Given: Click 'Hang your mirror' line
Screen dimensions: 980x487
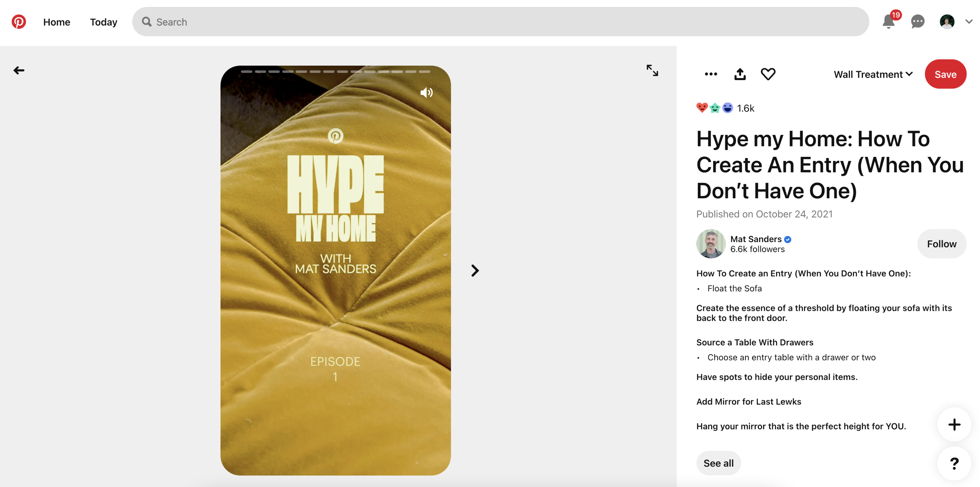Looking at the screenshot, I should click(x=801, y=426).
